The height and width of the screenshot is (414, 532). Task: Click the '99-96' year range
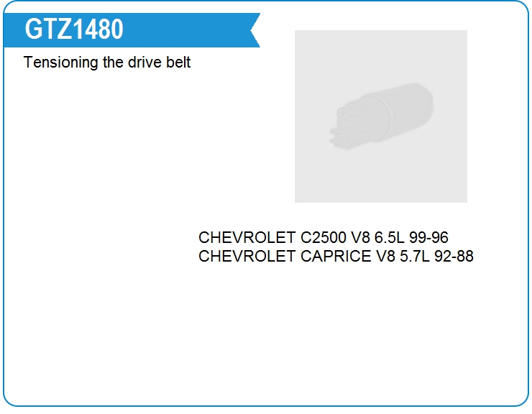coord(428,237)
